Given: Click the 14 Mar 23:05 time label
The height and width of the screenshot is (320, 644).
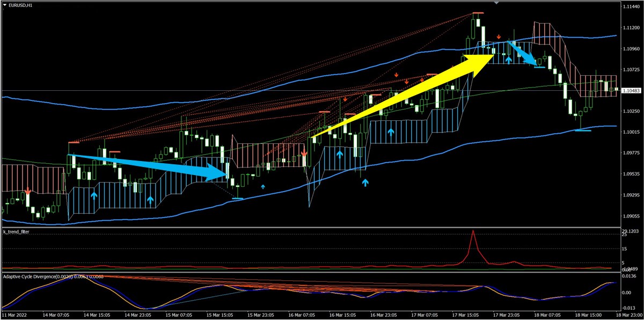Looking at the screenshot, I should 138,315.
